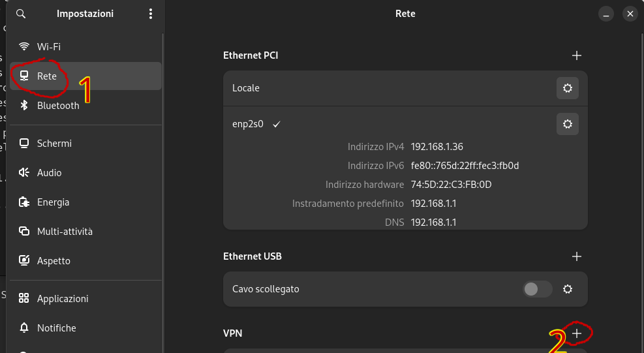Open Notifiche bell settings
This screenshot has height=353, width=644.
click(24, 328)
